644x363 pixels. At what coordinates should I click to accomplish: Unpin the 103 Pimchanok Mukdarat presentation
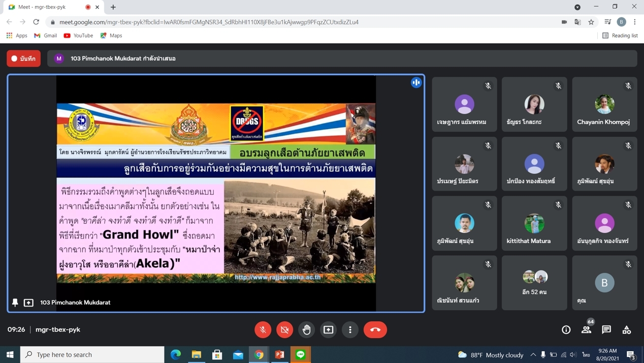tap(15, 302)
